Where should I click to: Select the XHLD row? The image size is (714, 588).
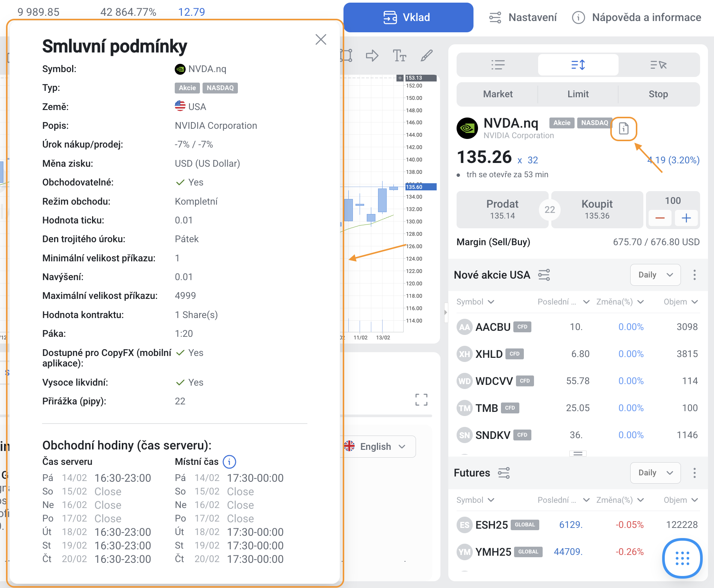[x=578, y=354]
